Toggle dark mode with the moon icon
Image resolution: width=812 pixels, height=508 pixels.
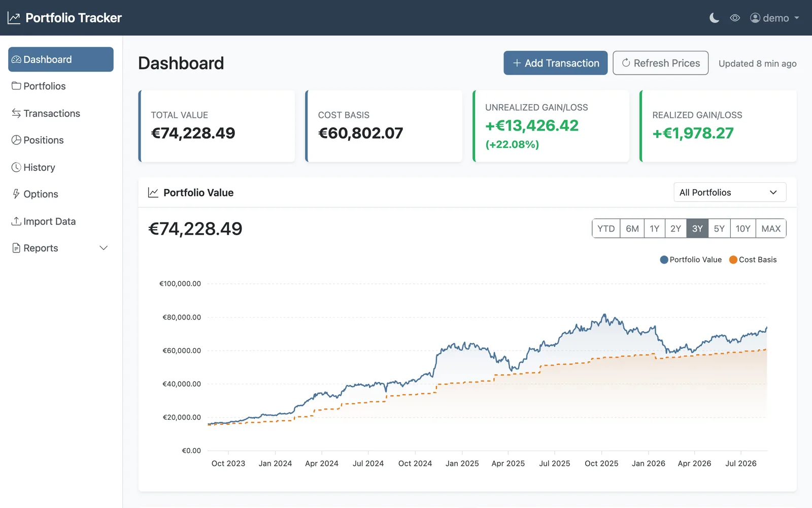(x=714, y=18)
